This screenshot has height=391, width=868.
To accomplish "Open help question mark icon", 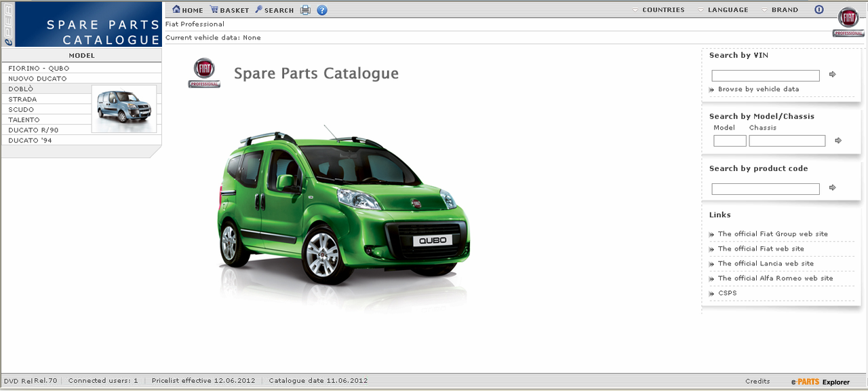I will tap(322, 10).
